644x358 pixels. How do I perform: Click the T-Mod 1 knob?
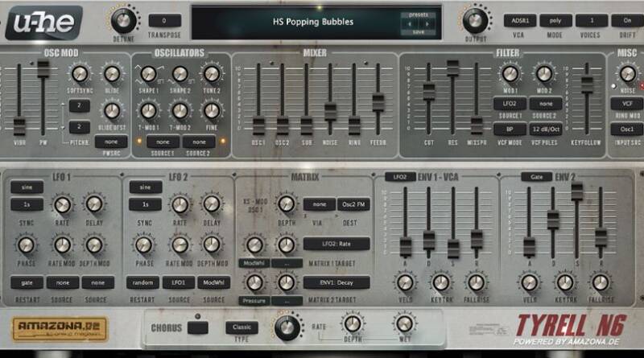[x=148, y=110]
